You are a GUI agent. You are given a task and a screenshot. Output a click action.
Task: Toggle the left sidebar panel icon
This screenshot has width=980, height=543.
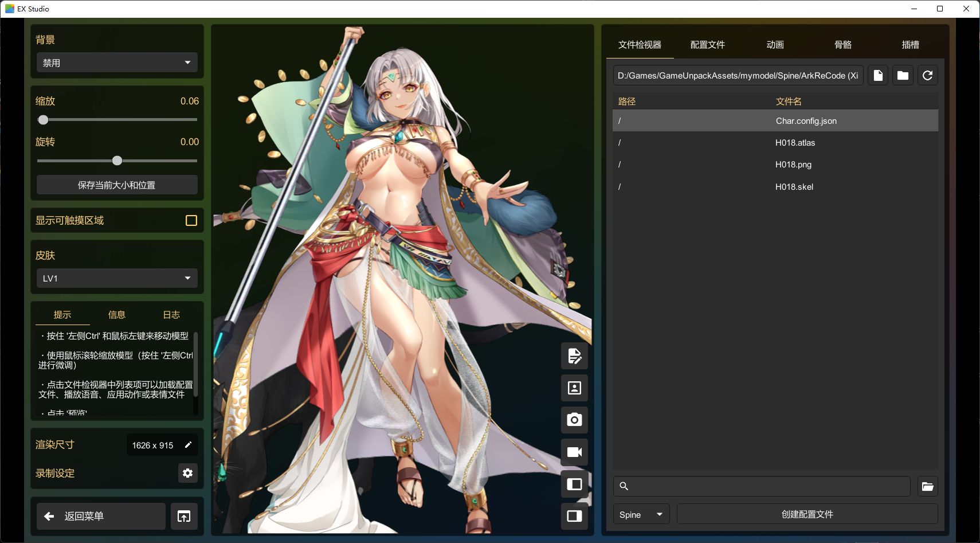(x=574, y=484)
